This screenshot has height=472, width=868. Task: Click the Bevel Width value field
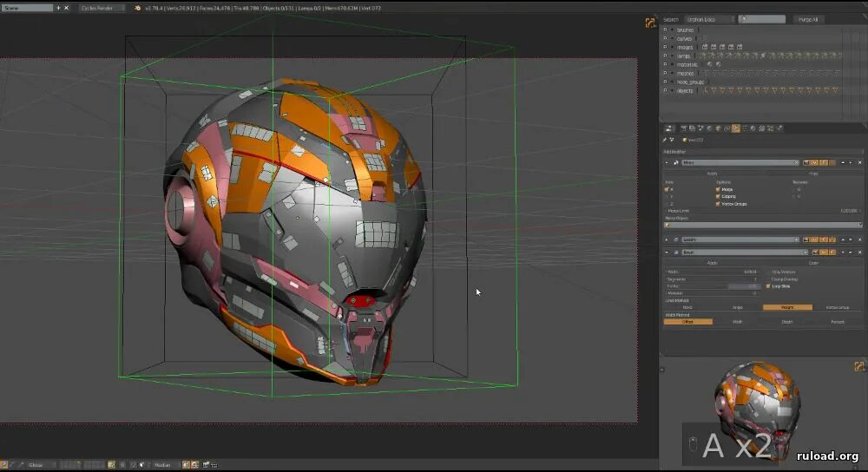713,272
